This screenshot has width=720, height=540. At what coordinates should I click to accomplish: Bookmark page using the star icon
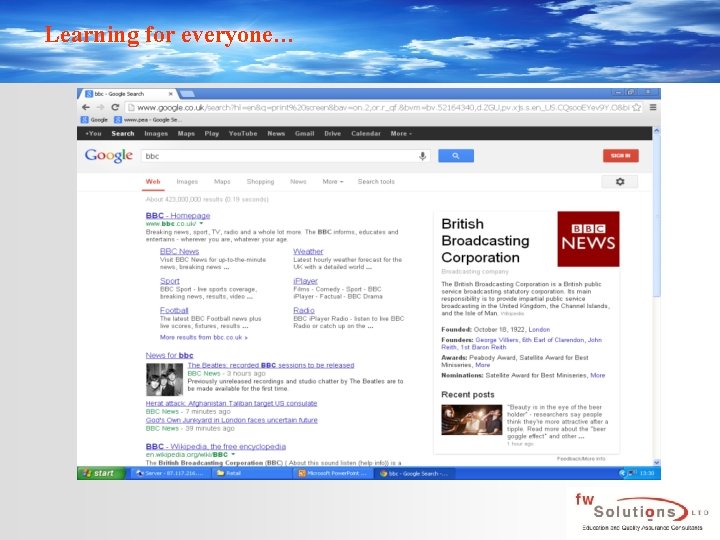pyautogui.click(x=636, y=107)
